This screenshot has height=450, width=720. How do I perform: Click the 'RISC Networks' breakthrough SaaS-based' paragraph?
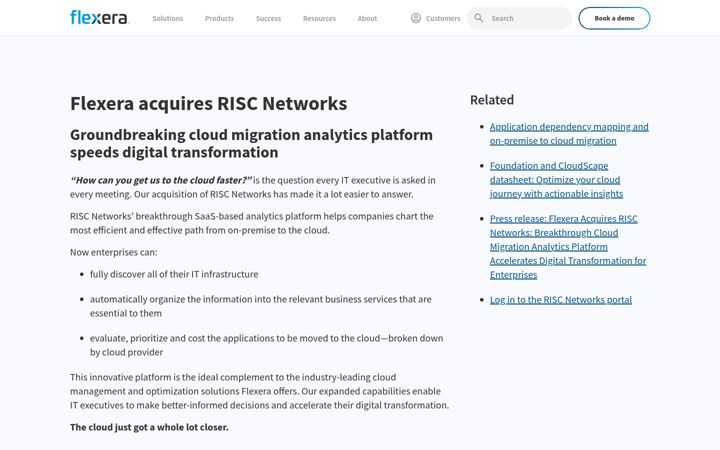[x=252, y=223]
